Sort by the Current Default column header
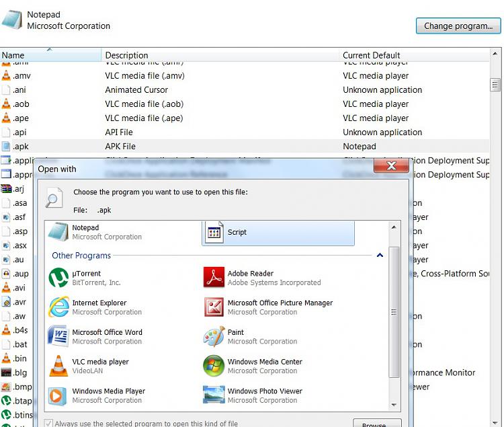 click(x=415, y=55)
